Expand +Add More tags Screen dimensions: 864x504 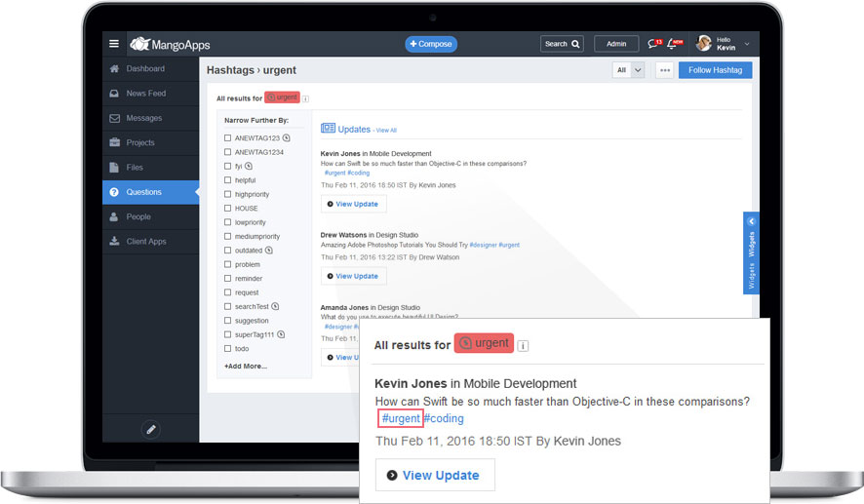tap(245, 367)
